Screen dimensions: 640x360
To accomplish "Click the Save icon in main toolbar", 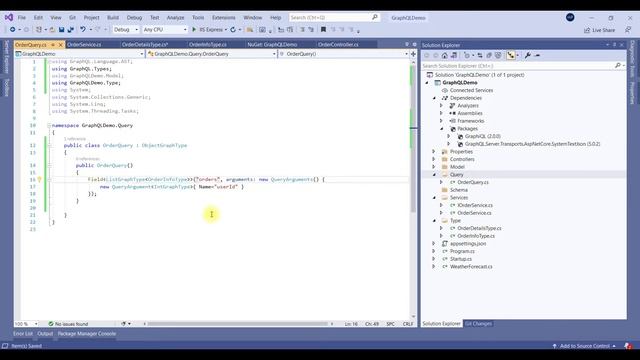I will pyautogui.click(x=62, y=30).
